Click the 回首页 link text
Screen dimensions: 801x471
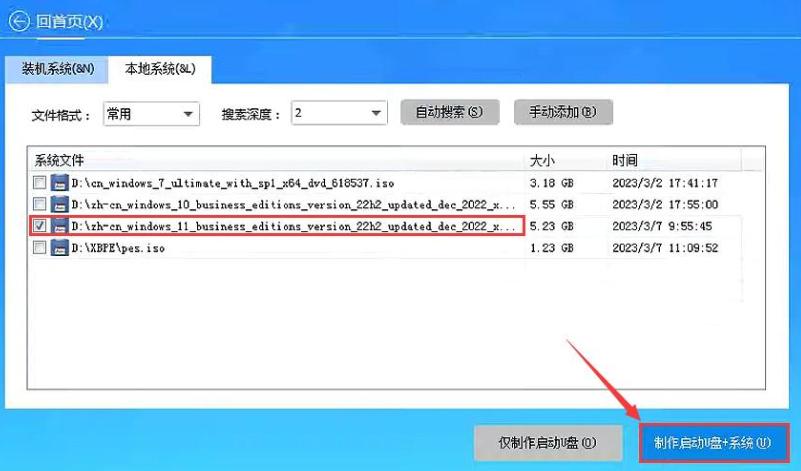pos(69,22)
